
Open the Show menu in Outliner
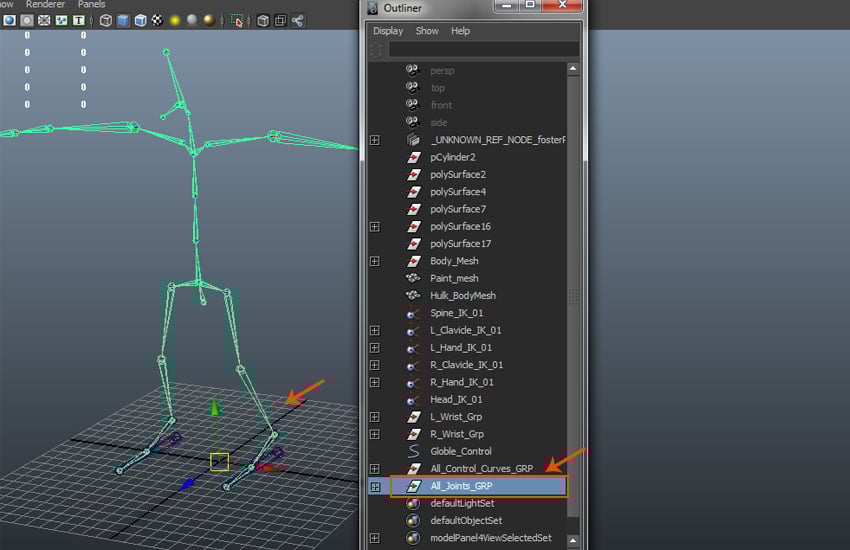(x=427, y=31)
